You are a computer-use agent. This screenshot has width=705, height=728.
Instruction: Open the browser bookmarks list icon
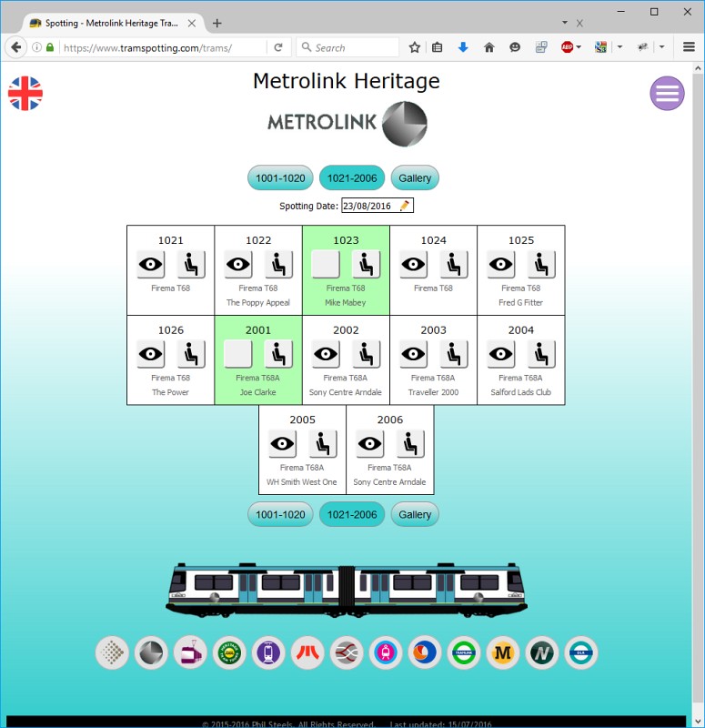437,47
